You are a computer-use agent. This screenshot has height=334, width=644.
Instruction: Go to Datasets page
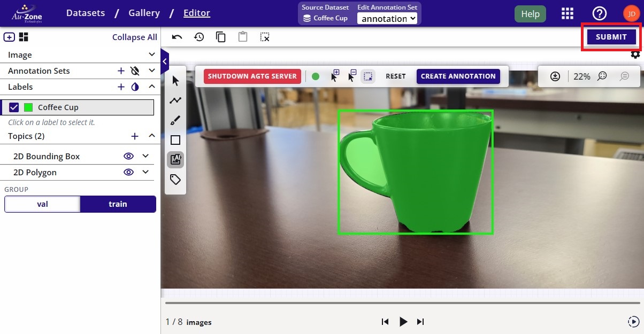click(86, 13)
